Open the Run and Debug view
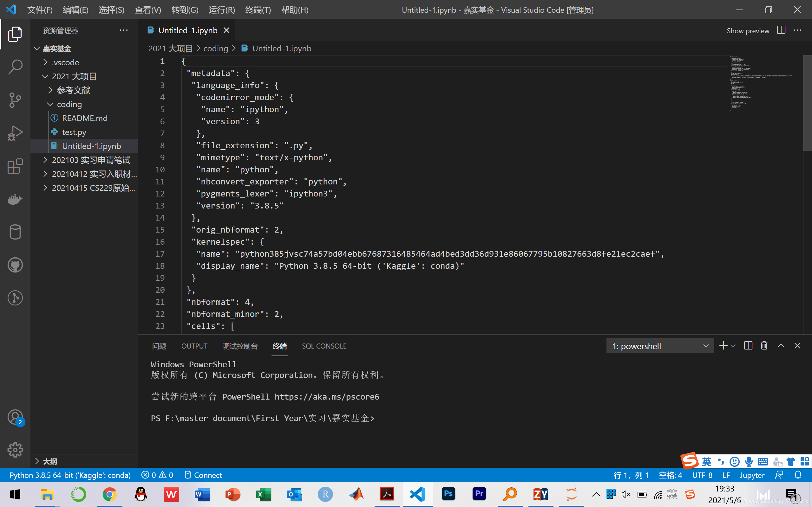This screenshot has width=812, height=507. click(x=15, y=133)
